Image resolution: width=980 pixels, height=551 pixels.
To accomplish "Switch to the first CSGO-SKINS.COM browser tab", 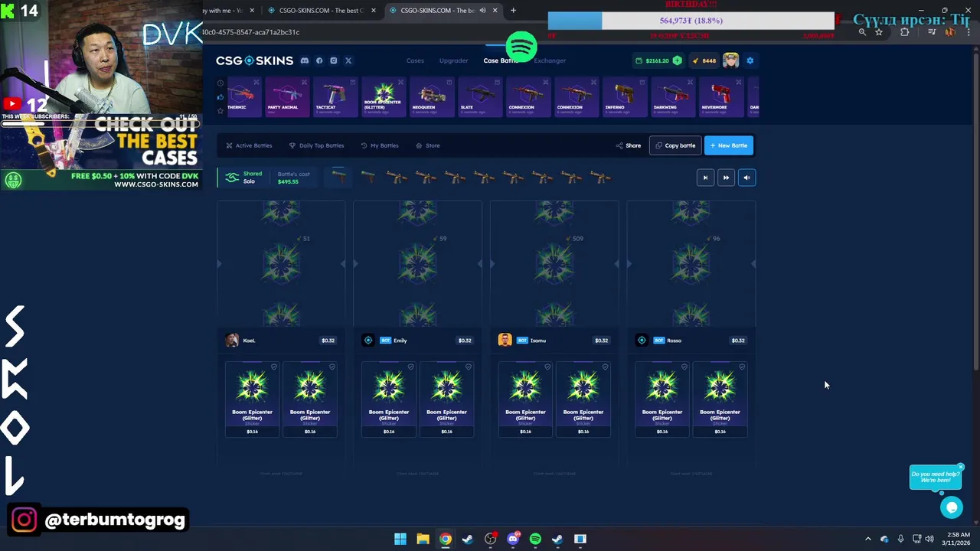I will point(322,10).
